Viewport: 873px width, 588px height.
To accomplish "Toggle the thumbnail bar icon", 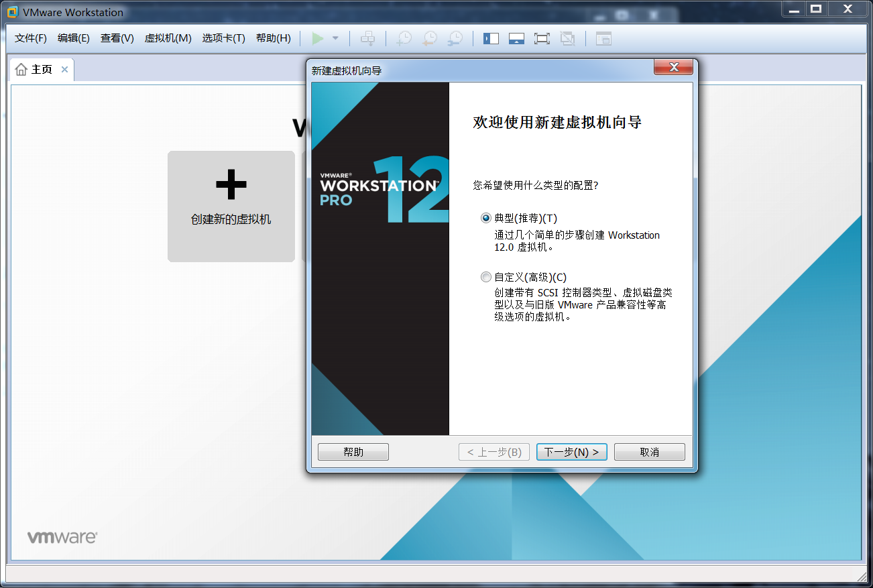I will coord(516,38).
